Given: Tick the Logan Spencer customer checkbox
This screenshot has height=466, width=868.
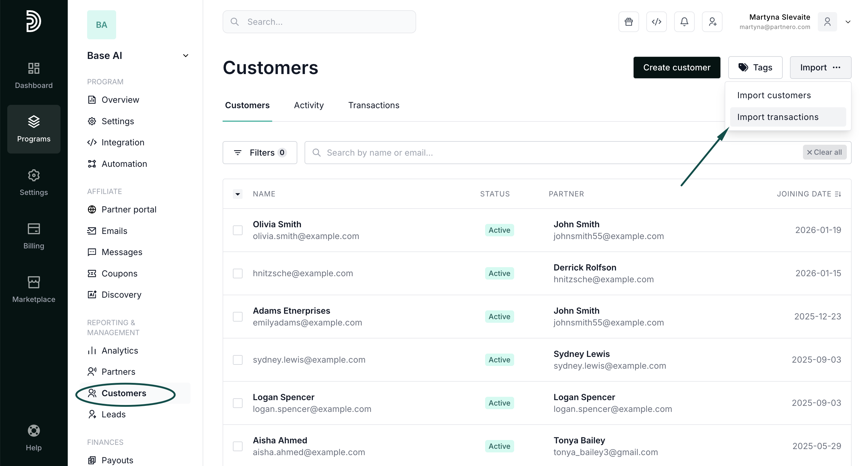Looking at the screenshot, I should coord(237,403).
